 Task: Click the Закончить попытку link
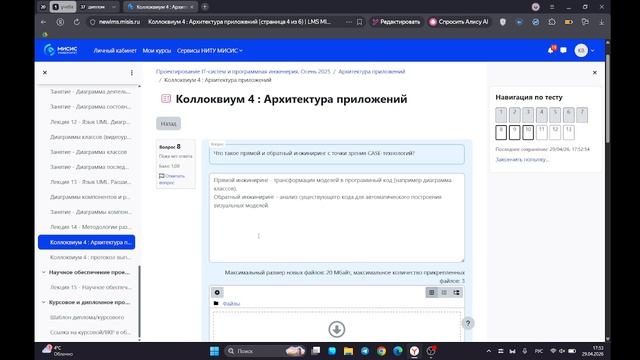[522, 160]
